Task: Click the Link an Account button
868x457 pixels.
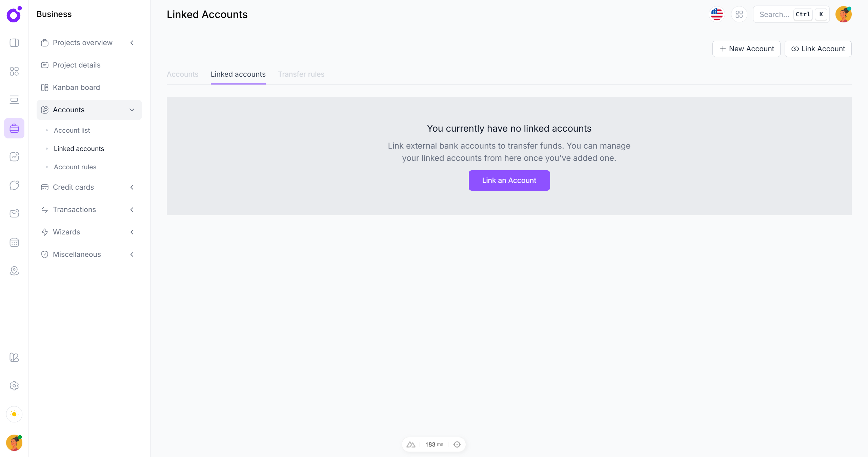Action: (509, 180)
